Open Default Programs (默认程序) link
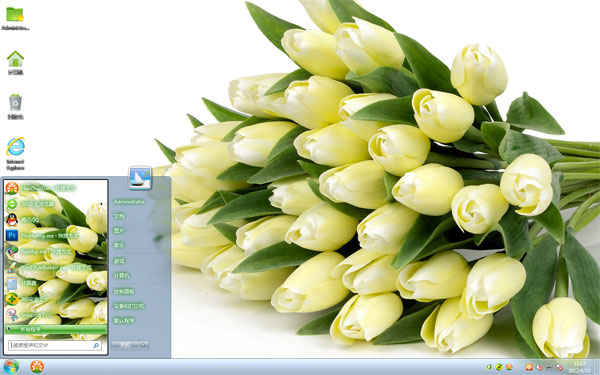Viewport: 600px width, 375px height. pyautogui.click(x=124, y=321)
